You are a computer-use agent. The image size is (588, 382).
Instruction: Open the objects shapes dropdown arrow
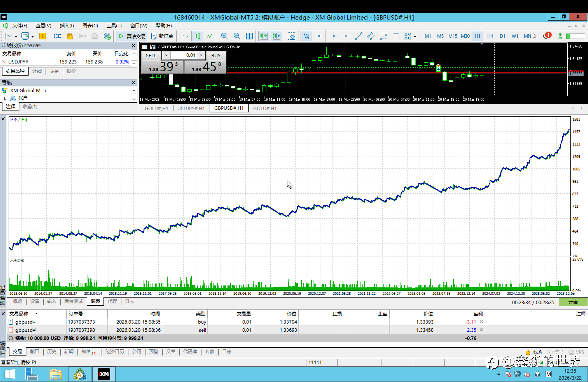pyautogui.click(x=415, y=36)
